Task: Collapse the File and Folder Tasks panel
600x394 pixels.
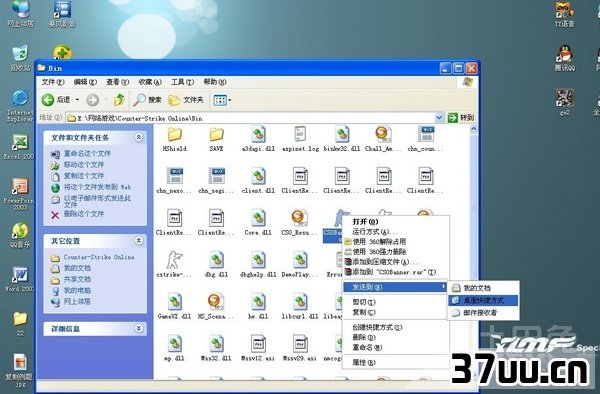Action: (139, 137)
